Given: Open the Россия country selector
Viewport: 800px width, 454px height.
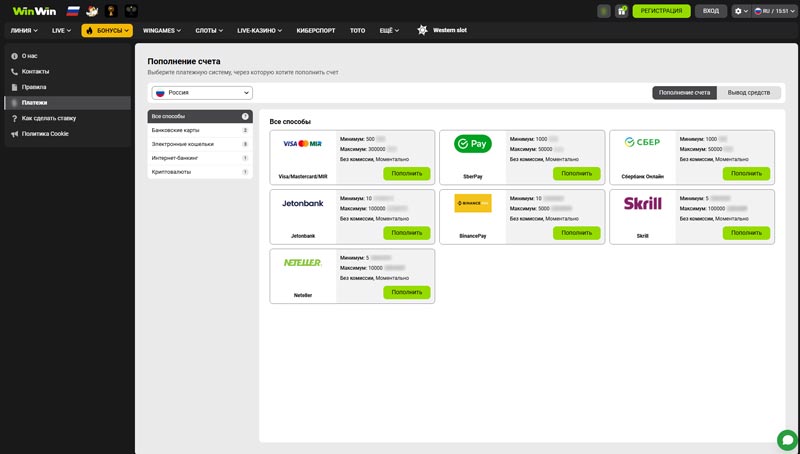Looking at the screenshot, I should (202, 93).
